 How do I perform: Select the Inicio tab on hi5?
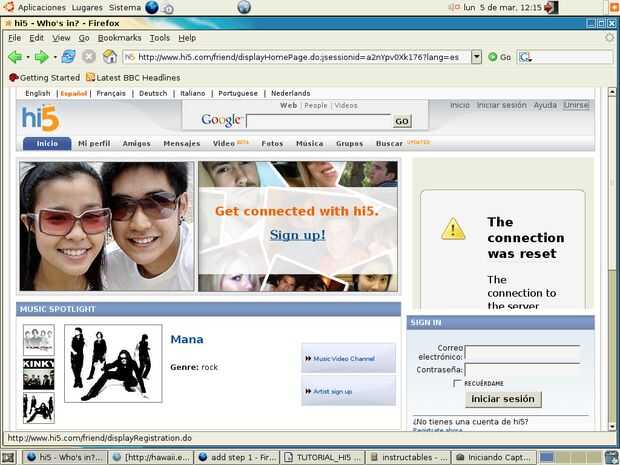coord(47,144)
